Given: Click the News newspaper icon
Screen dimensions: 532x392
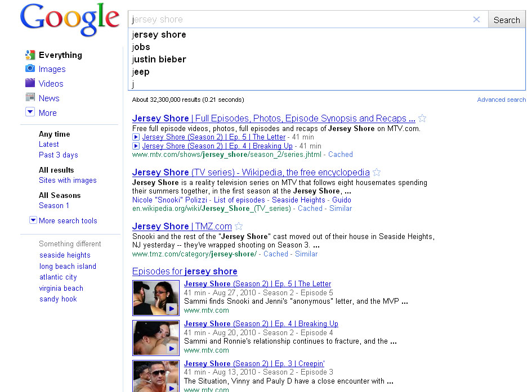Looking at the screenshot, I should coord(30,97).
